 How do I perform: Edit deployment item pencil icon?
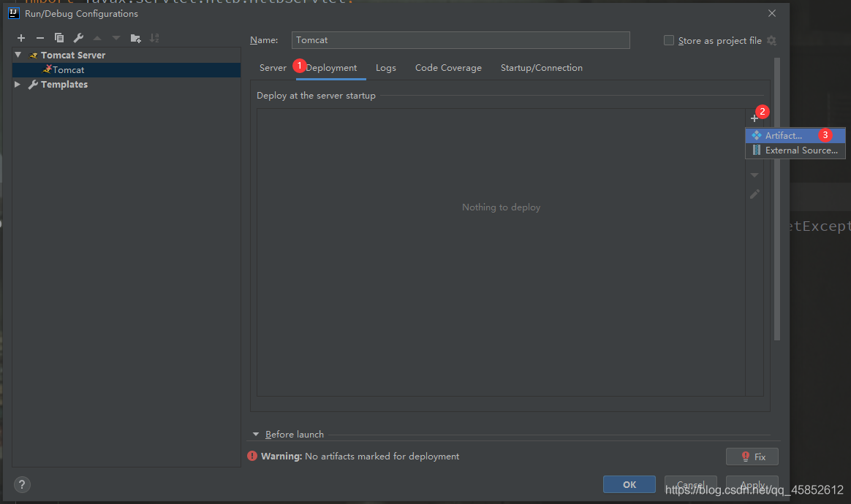[754, 194]
